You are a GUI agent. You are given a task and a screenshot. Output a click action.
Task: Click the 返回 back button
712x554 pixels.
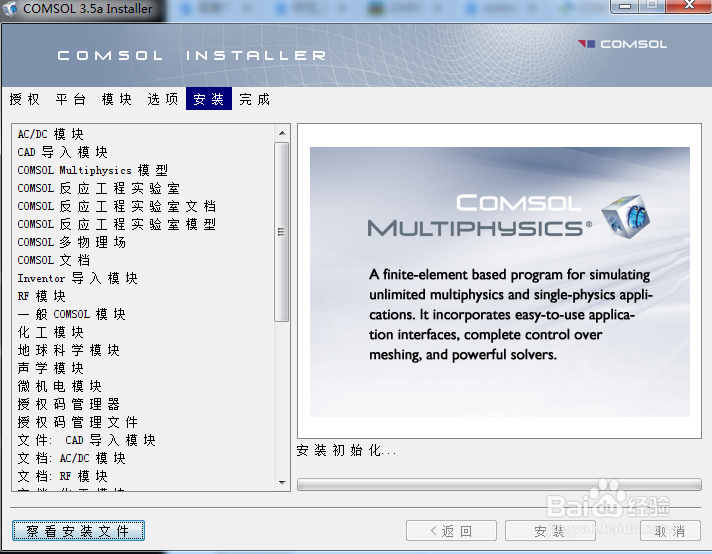click(451, 531)
